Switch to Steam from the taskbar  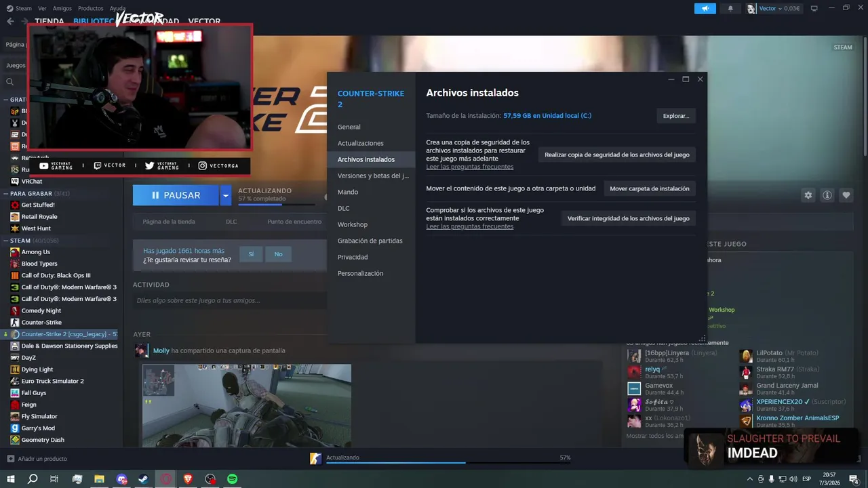point(144,479)
